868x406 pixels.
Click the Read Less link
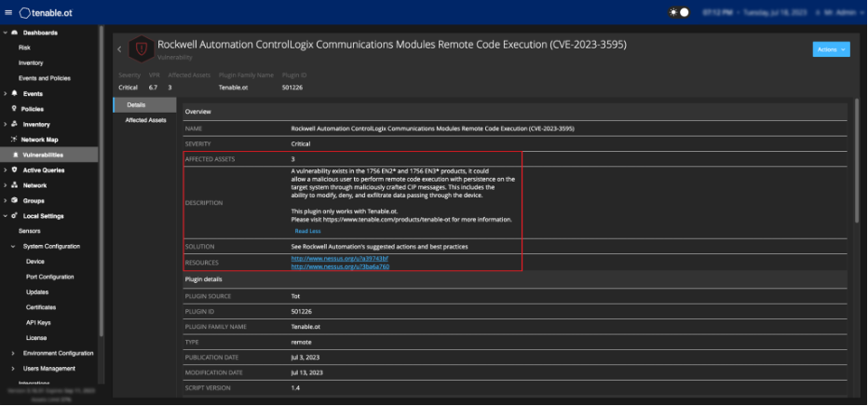pos(307,231)
